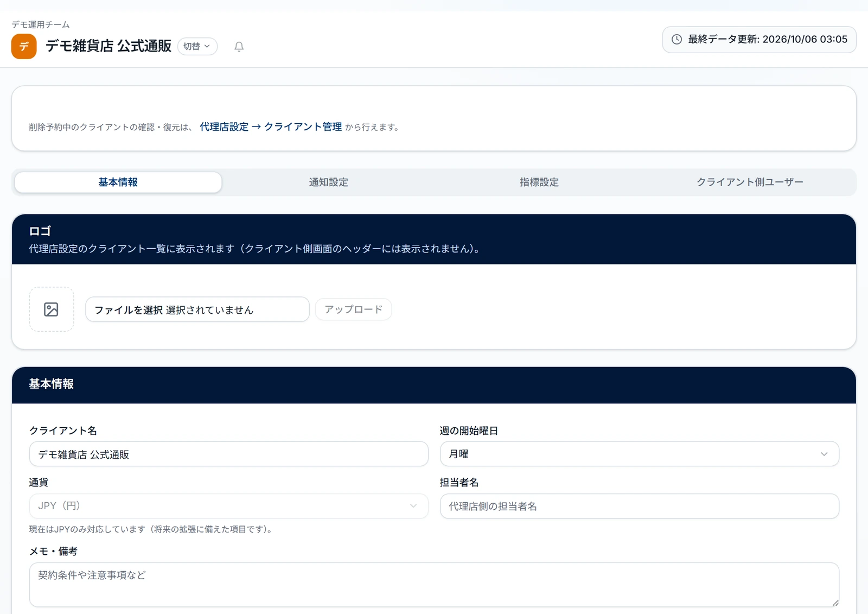Click the 最終データ更新 timestamp badge

(x=759, y=40)
